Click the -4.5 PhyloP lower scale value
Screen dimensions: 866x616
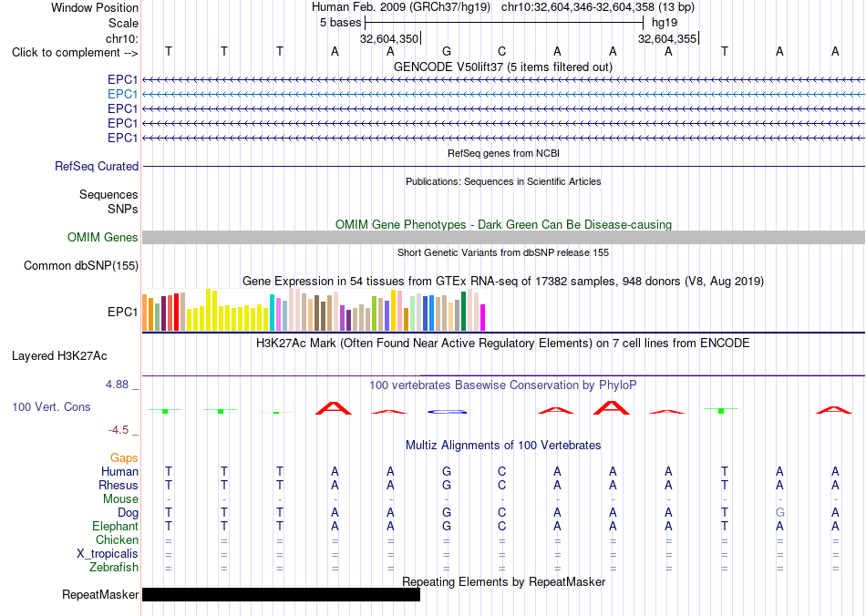[119, 430]
